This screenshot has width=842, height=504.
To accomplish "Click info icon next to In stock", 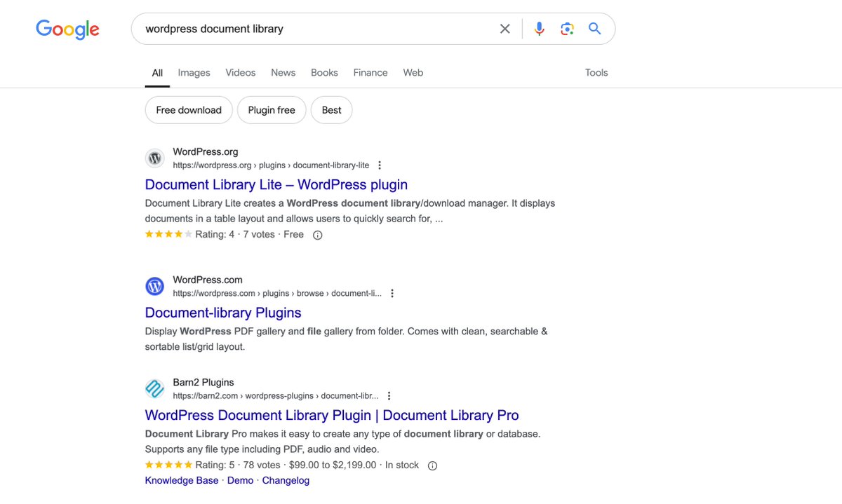I will tap(432, 465).
